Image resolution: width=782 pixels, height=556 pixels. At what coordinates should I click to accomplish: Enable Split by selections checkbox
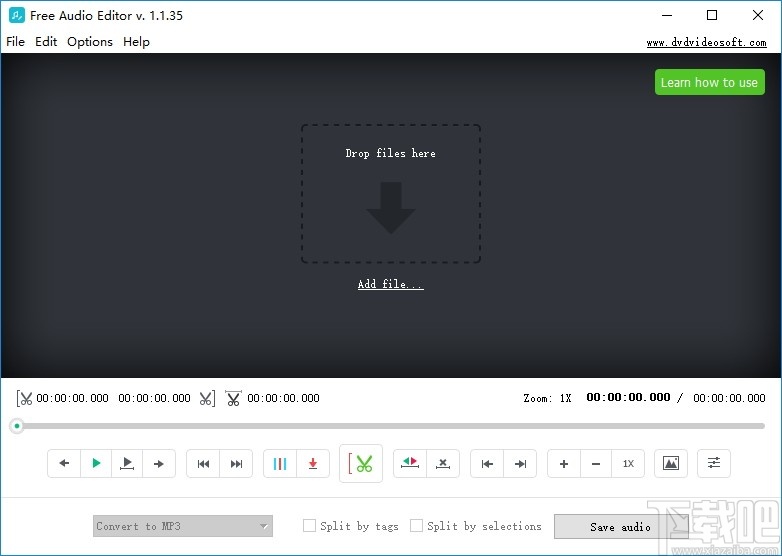coord(416,526)
